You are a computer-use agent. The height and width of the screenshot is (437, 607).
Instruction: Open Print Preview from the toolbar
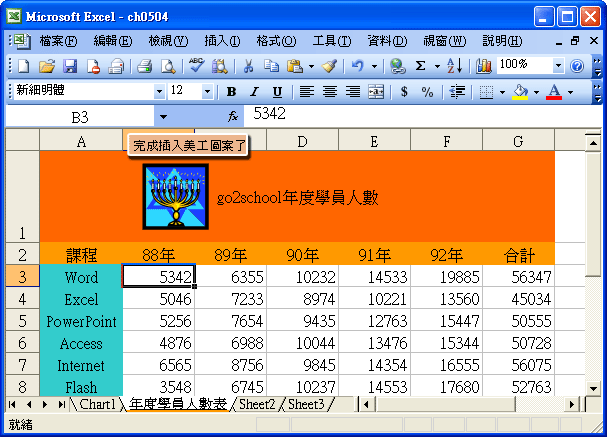(168, 66)
